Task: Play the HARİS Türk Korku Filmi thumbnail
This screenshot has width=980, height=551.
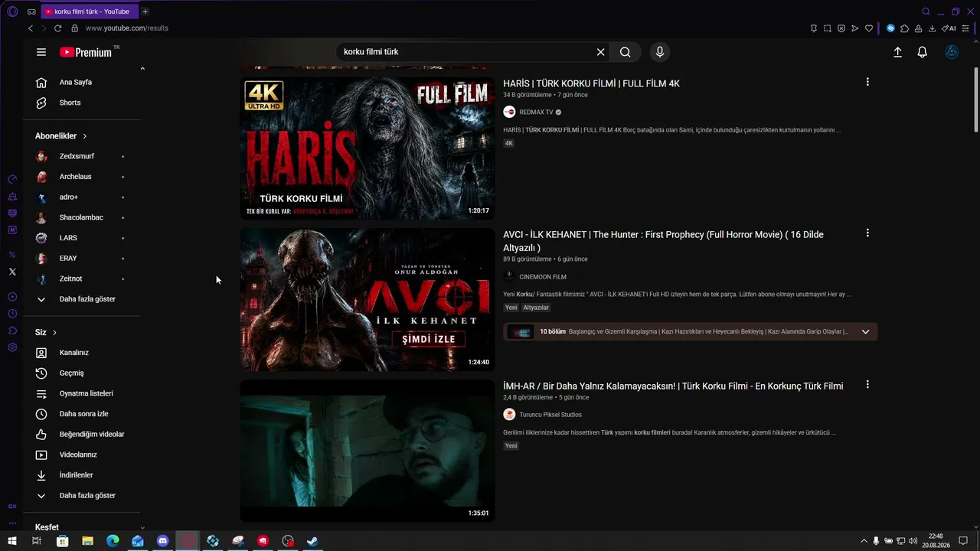Action: [367, 148]
